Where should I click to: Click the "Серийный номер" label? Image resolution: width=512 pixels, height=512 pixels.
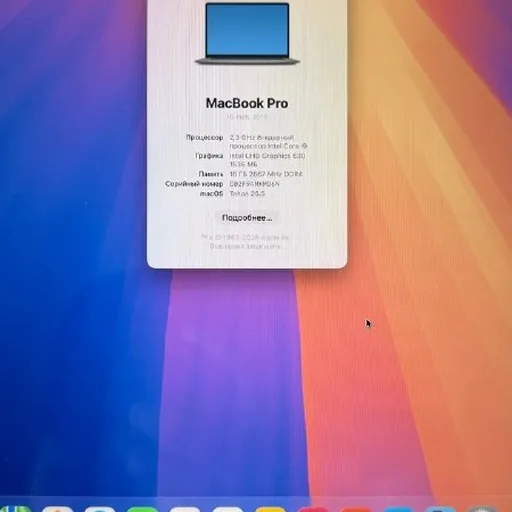194,184
